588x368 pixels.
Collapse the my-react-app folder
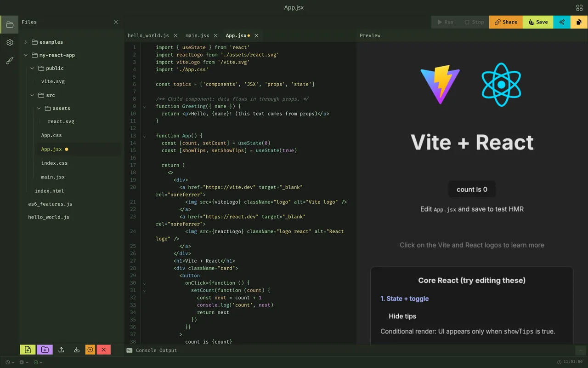click(26, 55)
